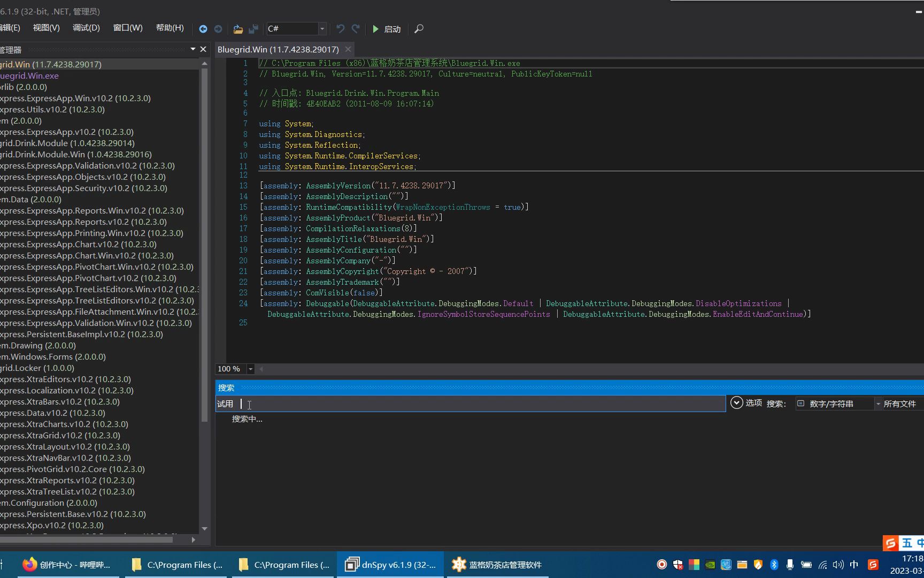Click the NVIDIA tray icon
The height and width of the screenshot is (578, 924).
pyautogui.click(x=710, y=565)
